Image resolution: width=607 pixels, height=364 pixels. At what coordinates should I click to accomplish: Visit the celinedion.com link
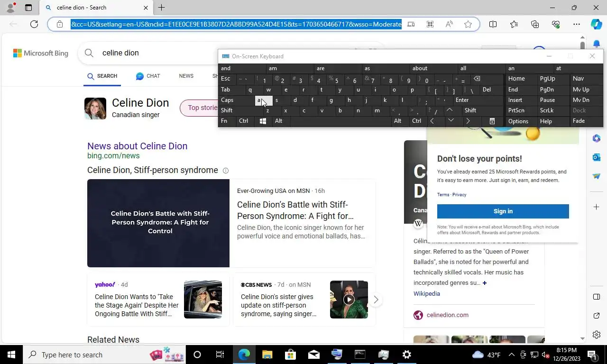(x=447, y=315)
